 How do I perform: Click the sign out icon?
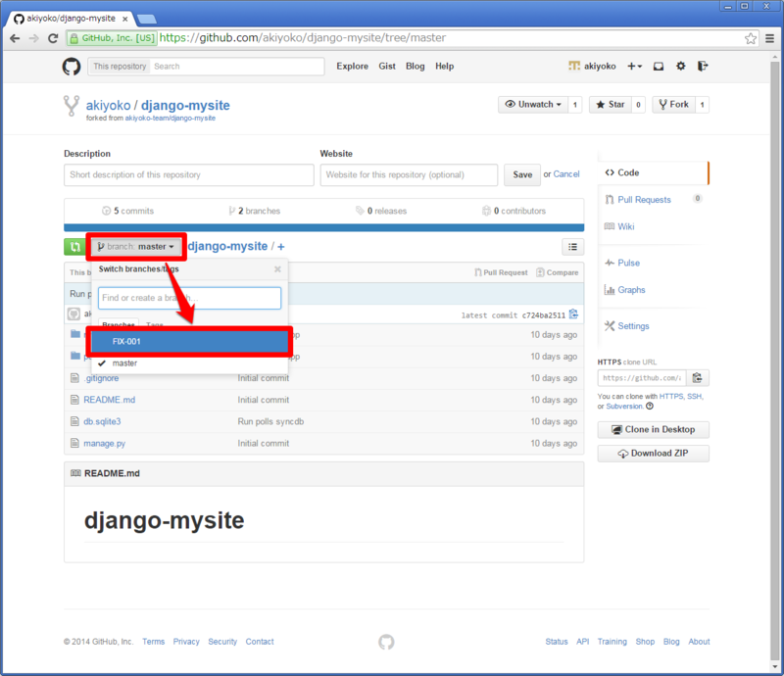[x=703, y=66]
